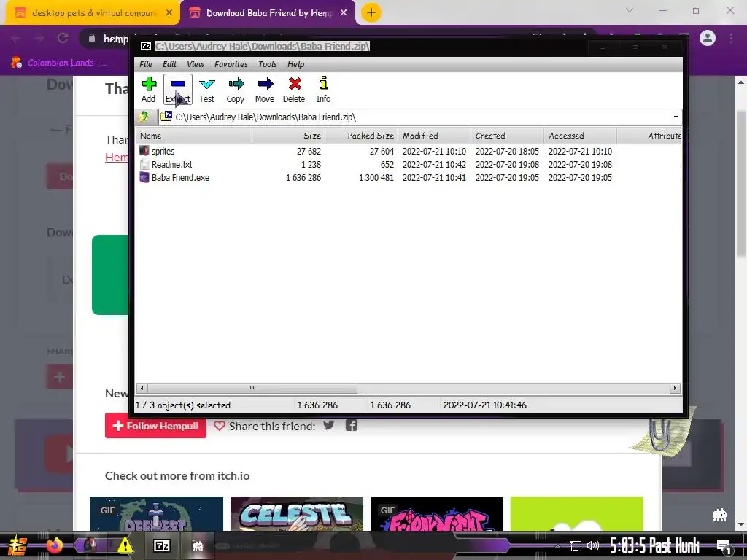Sort by the Modified column header
The width and height of the screenshot is (747, 560).
pyautogui.click(x=435, y=136)
